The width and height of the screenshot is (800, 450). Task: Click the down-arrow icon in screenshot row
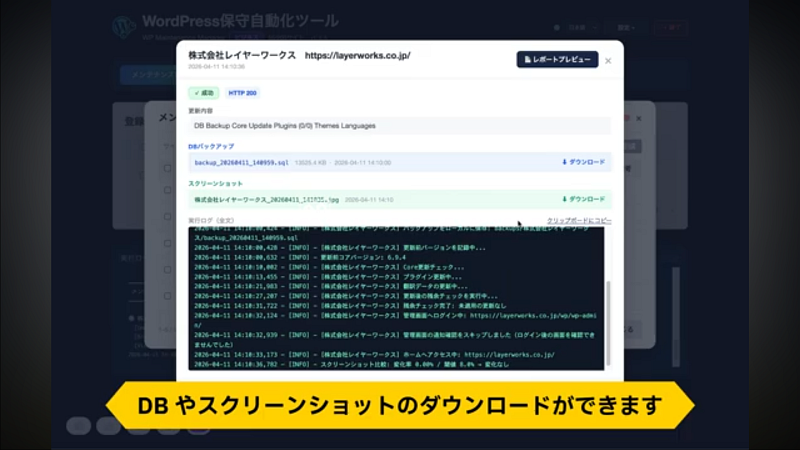[564, 199]
